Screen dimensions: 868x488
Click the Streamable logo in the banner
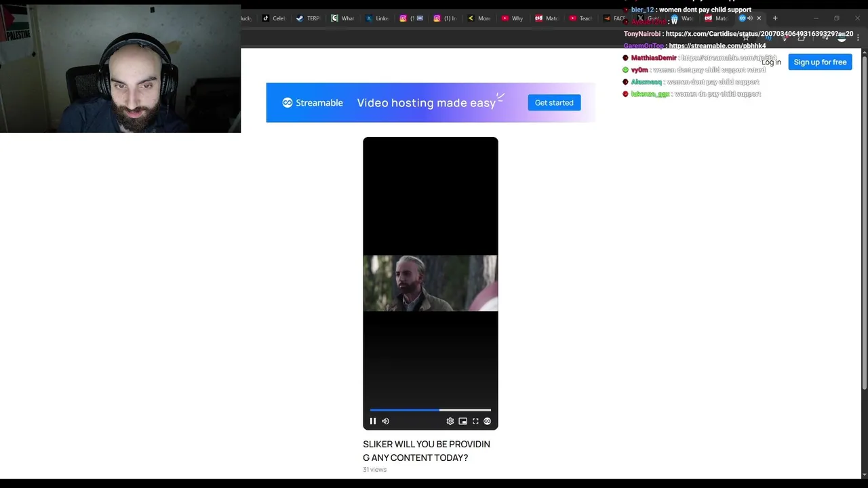coord(313,102)
